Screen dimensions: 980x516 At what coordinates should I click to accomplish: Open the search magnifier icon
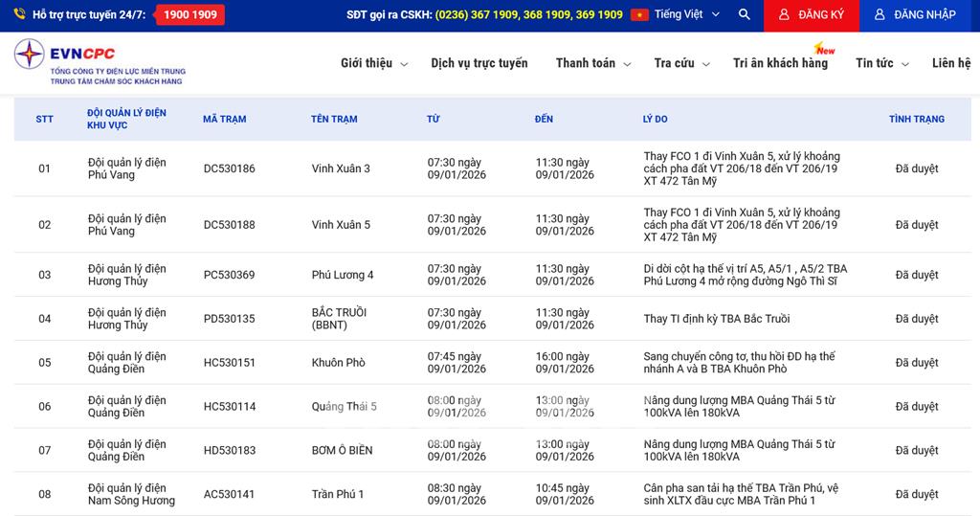point(745,15)
